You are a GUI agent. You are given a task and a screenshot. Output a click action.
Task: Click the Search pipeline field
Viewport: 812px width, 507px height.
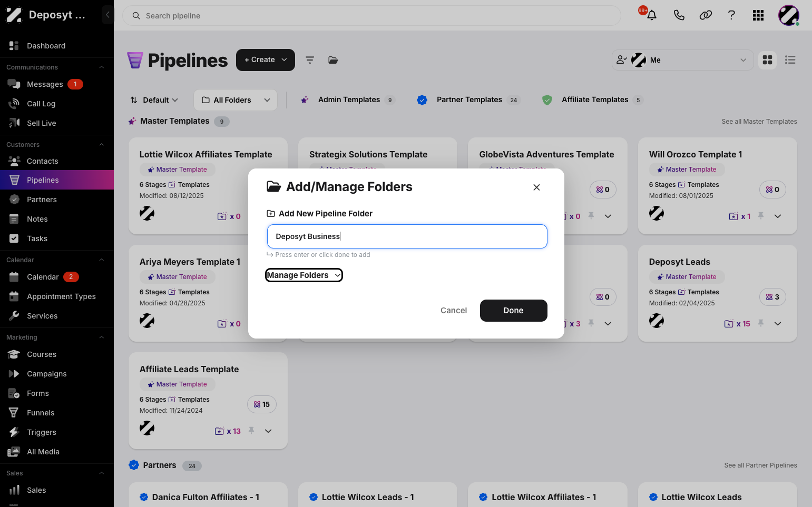[x=371, y=16]
